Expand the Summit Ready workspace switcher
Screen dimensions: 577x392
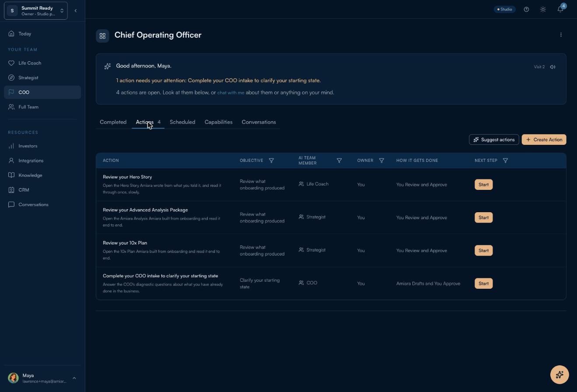click(36, 10)
